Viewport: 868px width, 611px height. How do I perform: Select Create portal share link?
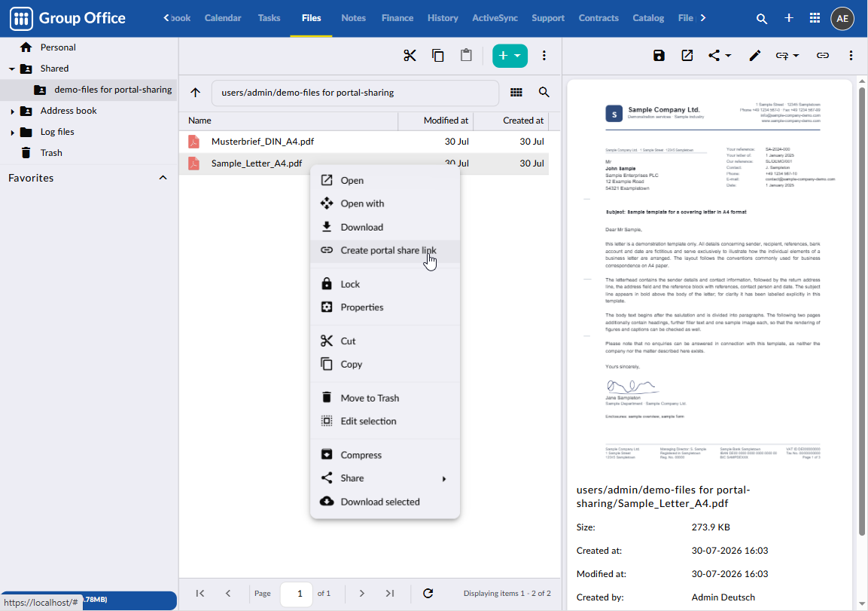tap(385, 250)
